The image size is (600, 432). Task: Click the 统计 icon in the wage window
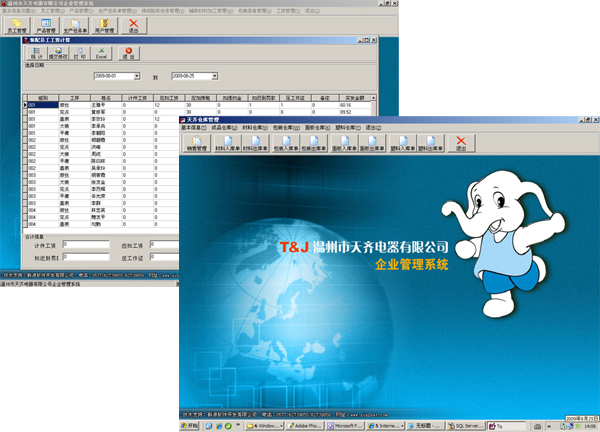(33, 56)
